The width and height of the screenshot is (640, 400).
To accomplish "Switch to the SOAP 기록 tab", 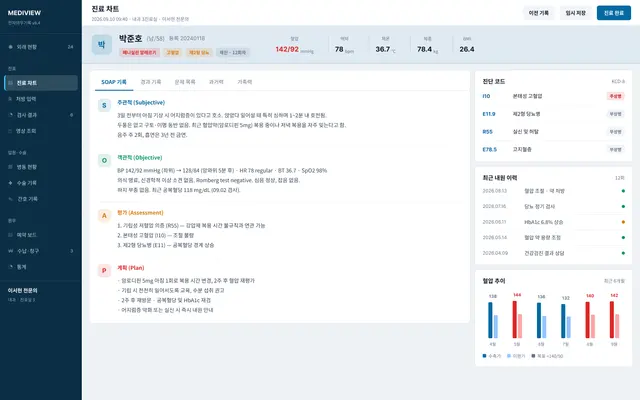I will click(114, 82).
